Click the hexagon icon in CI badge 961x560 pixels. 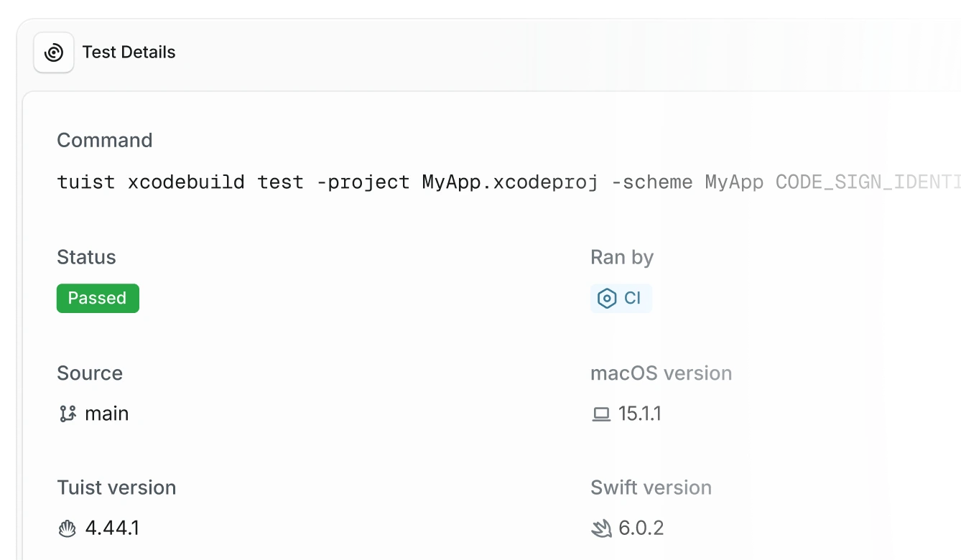click(607, 299)
